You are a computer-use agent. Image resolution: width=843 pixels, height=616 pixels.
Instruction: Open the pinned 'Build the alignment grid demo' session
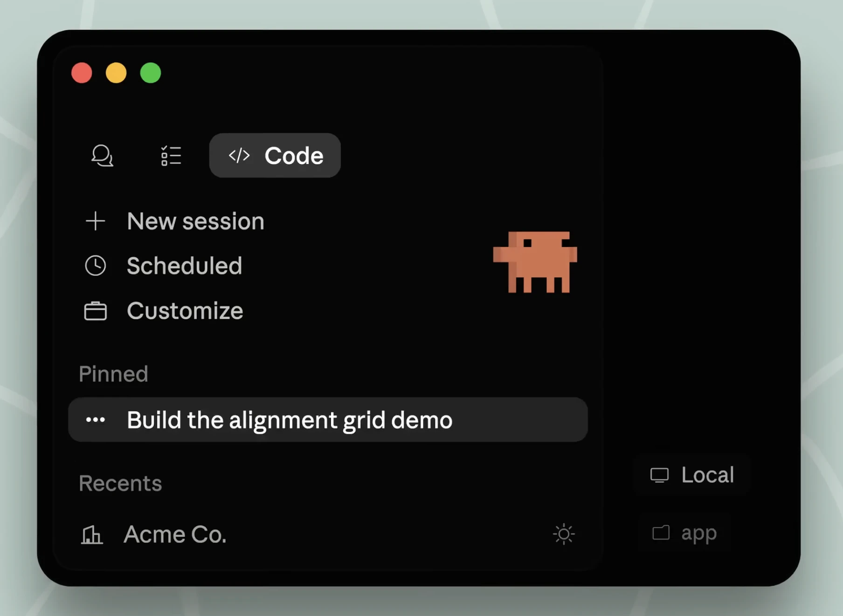click(290, 420)
